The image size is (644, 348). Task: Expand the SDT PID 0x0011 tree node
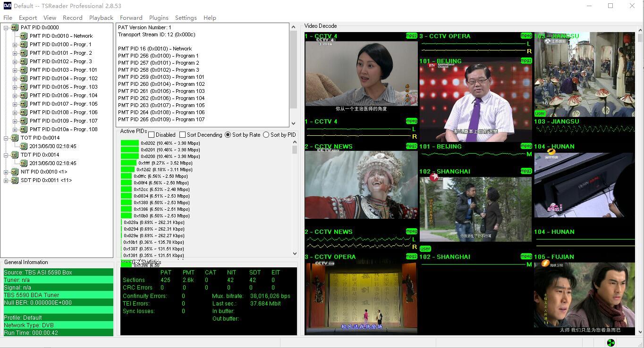coord(6,181)
